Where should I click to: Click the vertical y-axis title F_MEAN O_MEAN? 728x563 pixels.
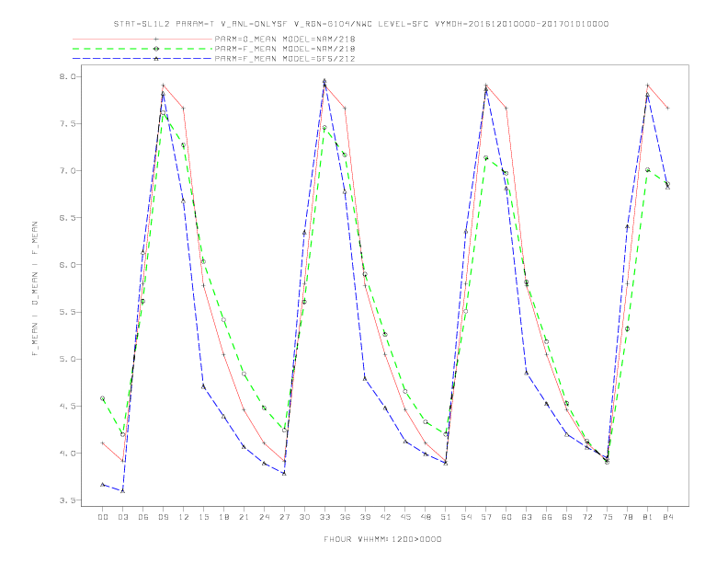pos(35,289)
